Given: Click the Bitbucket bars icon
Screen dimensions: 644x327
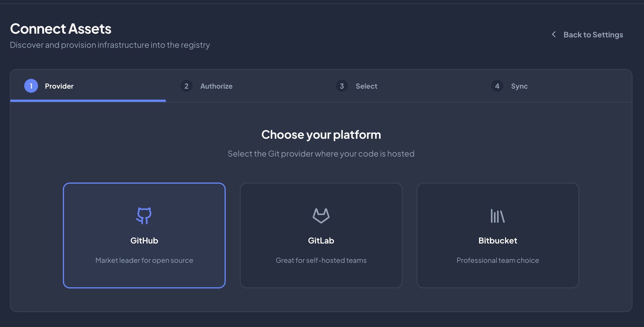Looking at the screenshot, I should click(498, 216).
